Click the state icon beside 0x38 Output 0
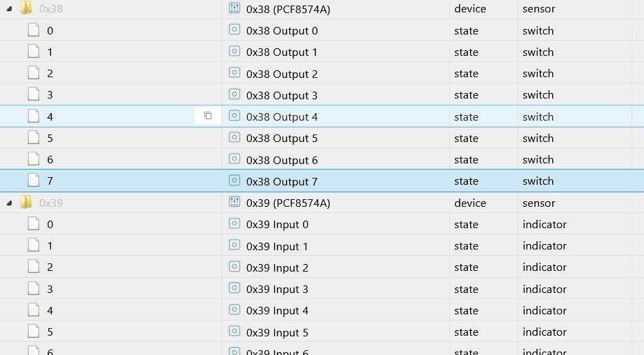 pyautogui.click(x=234, y=30)
